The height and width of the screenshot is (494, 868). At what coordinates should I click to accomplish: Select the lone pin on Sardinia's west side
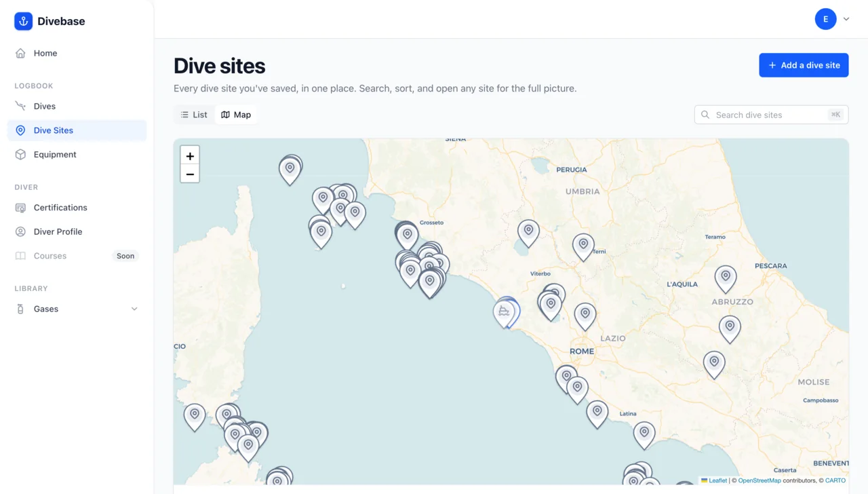195,416
